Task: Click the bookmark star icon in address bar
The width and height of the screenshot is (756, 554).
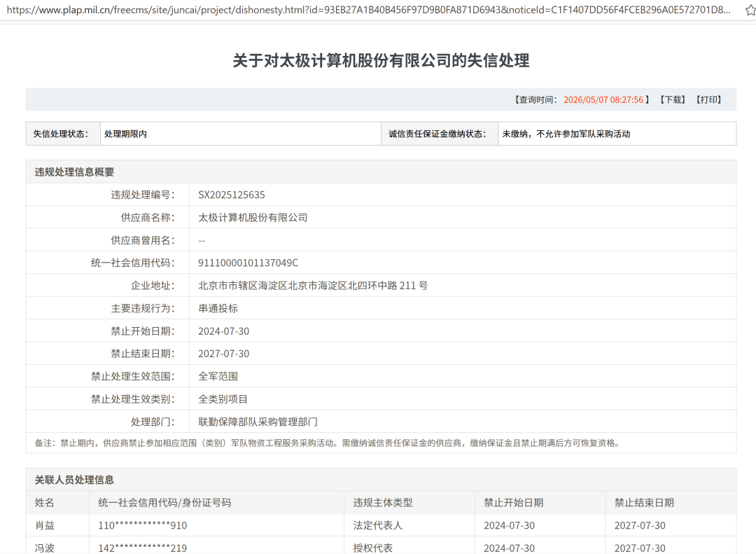Action: point(750,10)
